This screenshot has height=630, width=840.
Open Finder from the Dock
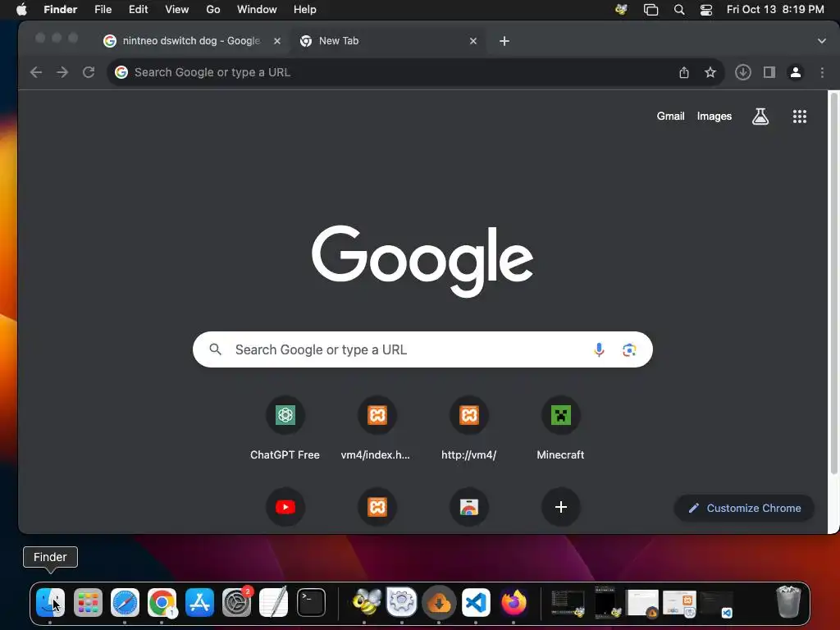[x=50, y=602]
